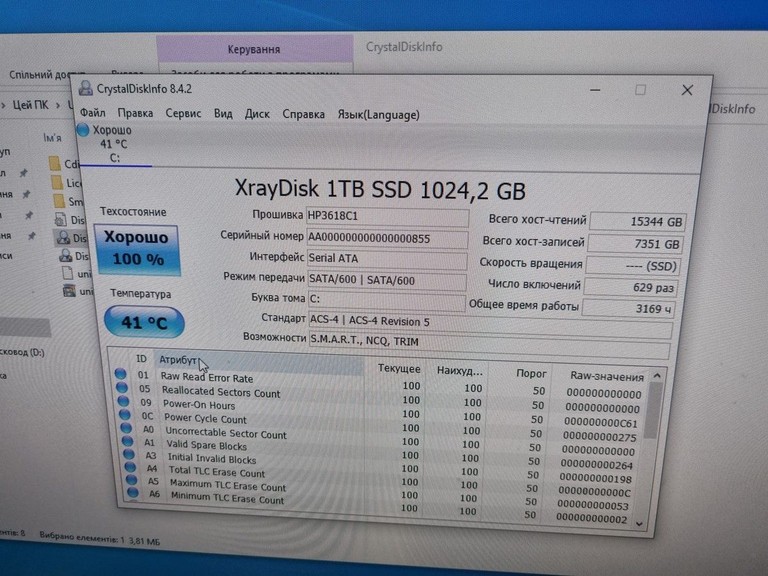
Task: Click rotation speed value ---- (SSD)
Action: [632, 266]
